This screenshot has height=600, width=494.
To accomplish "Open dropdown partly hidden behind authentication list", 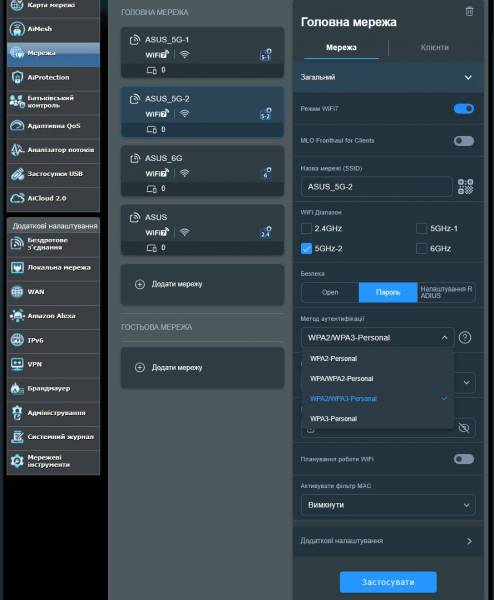I will click(466, 382).
